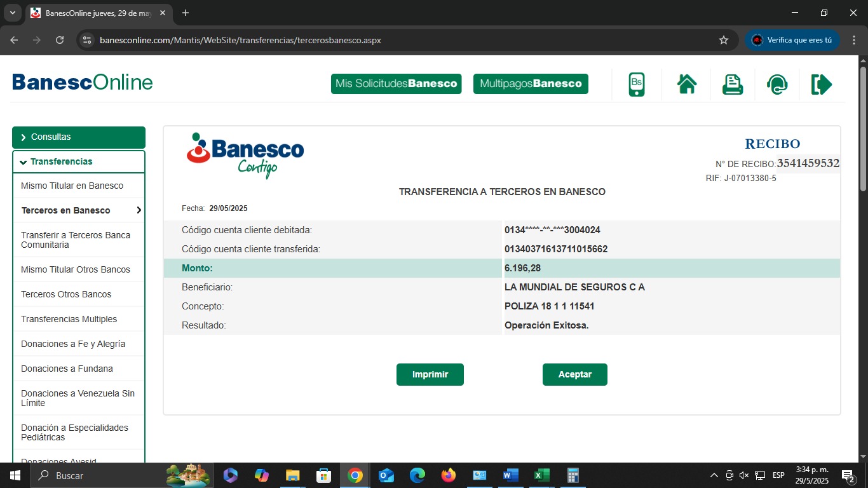This screenshot has width=868, height=488.
Task: Open the tab list dropdown arrow
Action: pos(12,13)
